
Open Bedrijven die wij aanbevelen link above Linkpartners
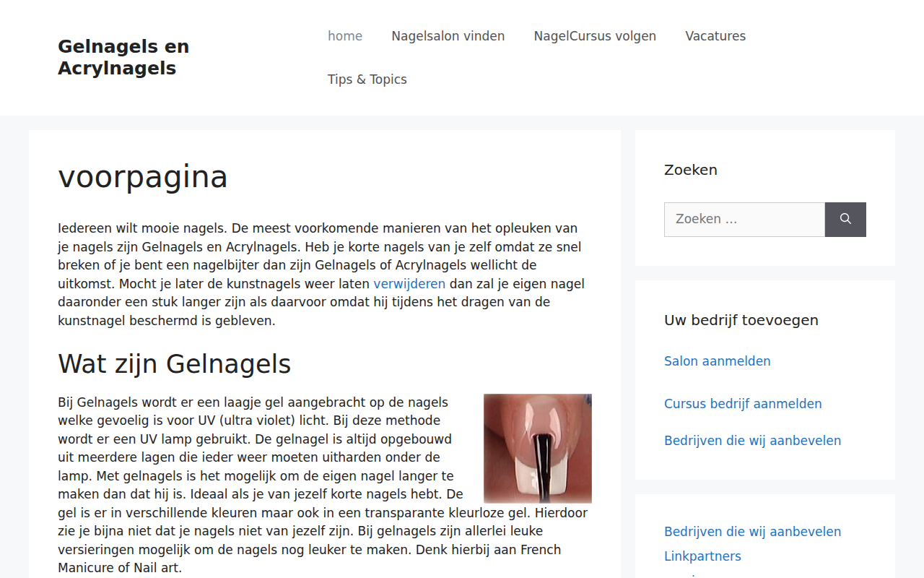tap(752, 532)
